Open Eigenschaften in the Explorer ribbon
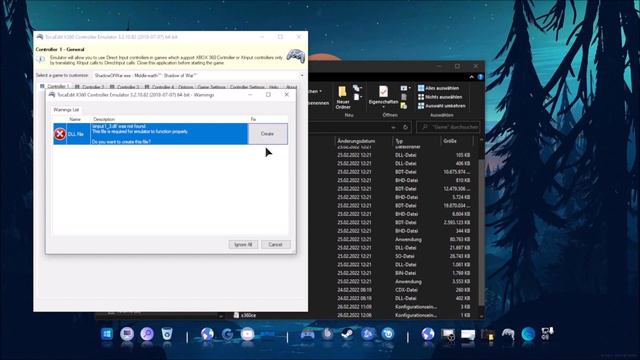This screenshot has height=360, width=640. pyautogui.click(x=383, y=96)
